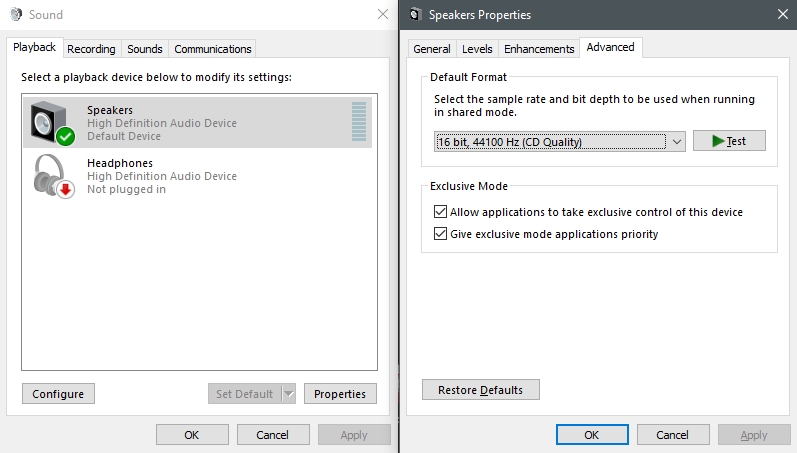Screen dimensions: 797x453
Task: Switch to the Levels tab
Action: [x=477, y=49]
